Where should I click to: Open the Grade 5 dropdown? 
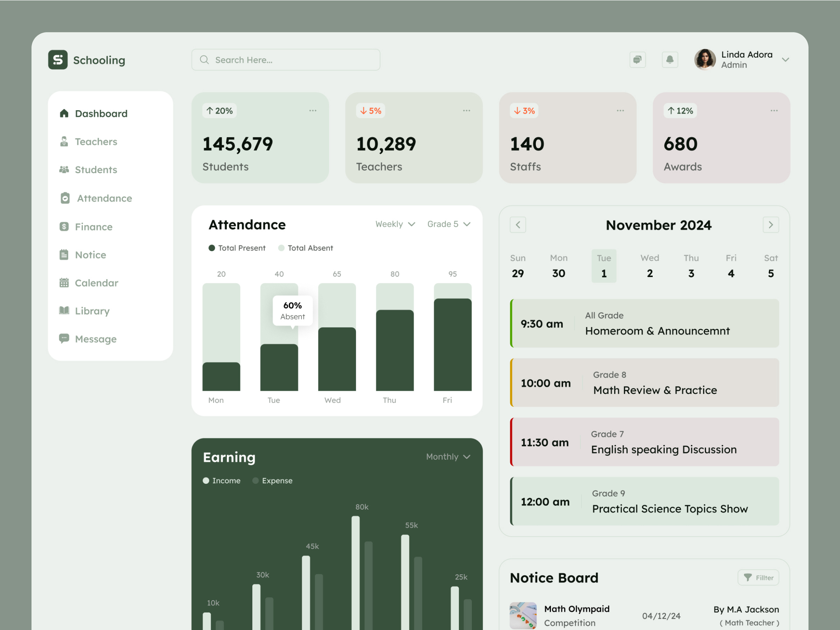pos(449,224)
